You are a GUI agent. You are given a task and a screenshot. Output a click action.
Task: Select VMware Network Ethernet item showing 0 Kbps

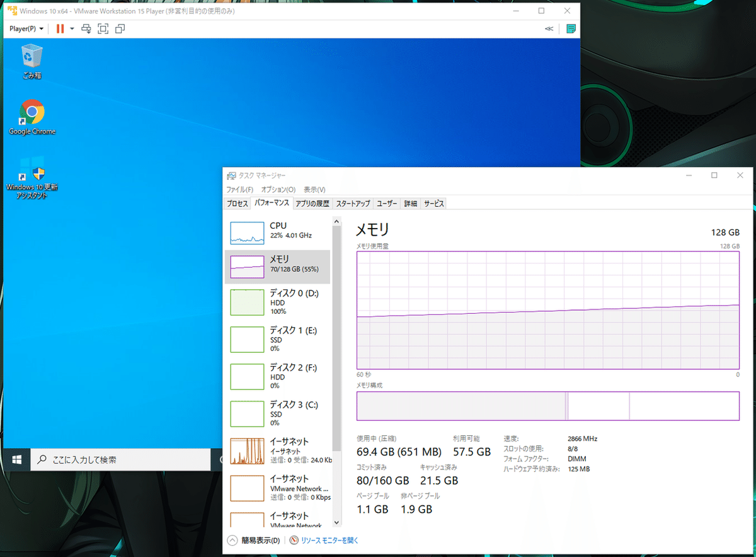coord(277,488)
